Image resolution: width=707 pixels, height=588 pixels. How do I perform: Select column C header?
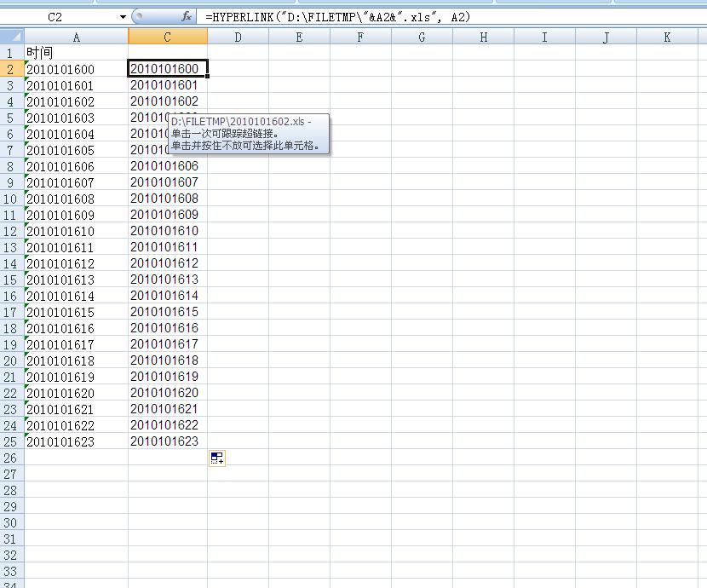(168, 37)
